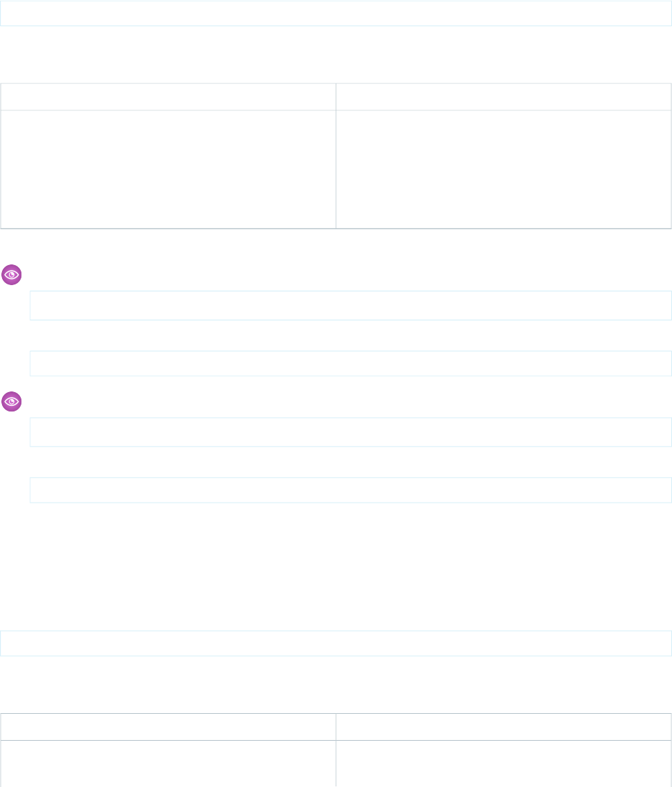
Task: Click the second purple eye icon
Action: click(12, 402)
